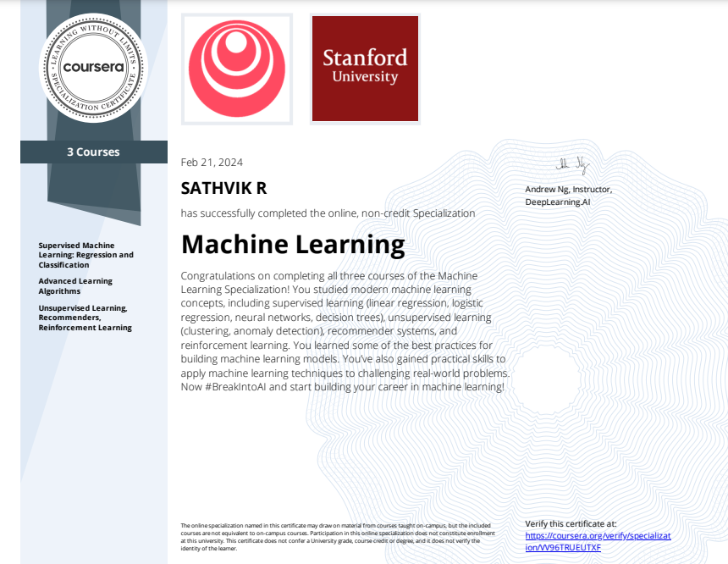Select the "3 Courses" banner
Image resolution: width=728 pixels, height=564 pixels.
(93, 152)
